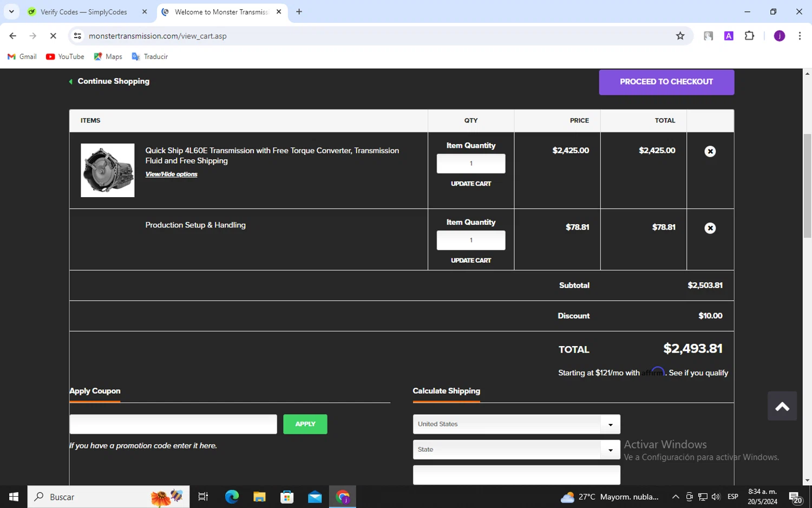Viewport: 812px width, 508px height.
Task: Open the Chrome extensions puzzle icon
Action: pos(749,36)
